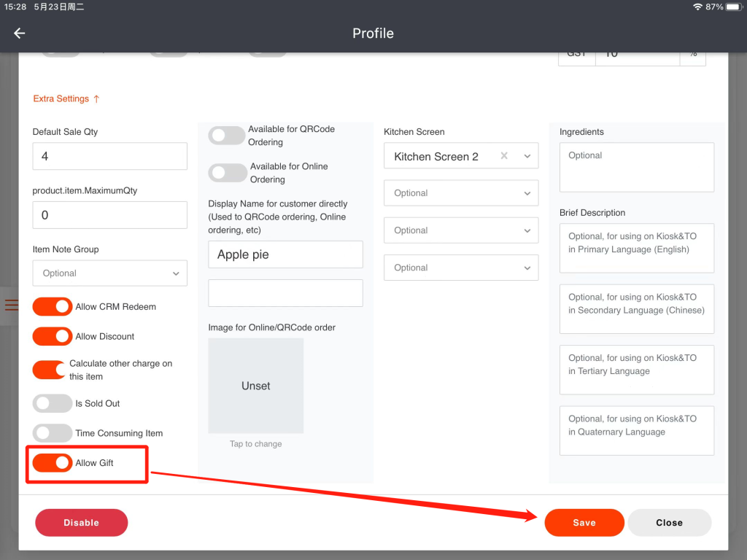This screenshot has height=560, width=747.
Task: Click the Close button
Action: click(x=669, y=523)
